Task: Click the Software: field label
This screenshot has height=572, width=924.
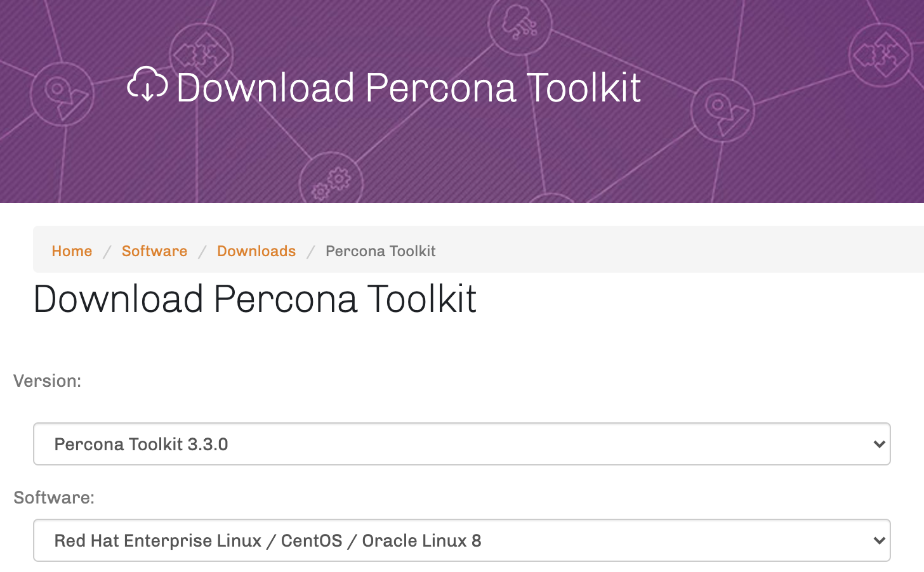Action: click(x=54, y=498)
